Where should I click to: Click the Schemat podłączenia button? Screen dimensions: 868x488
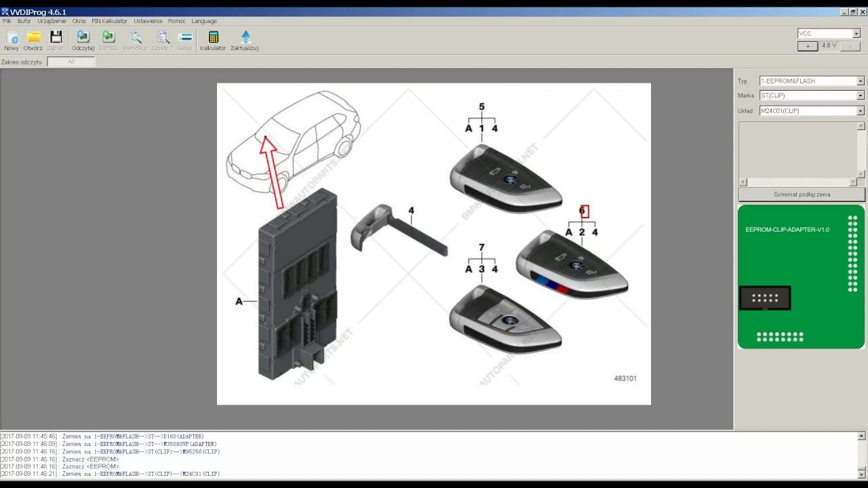pos(802,195)
